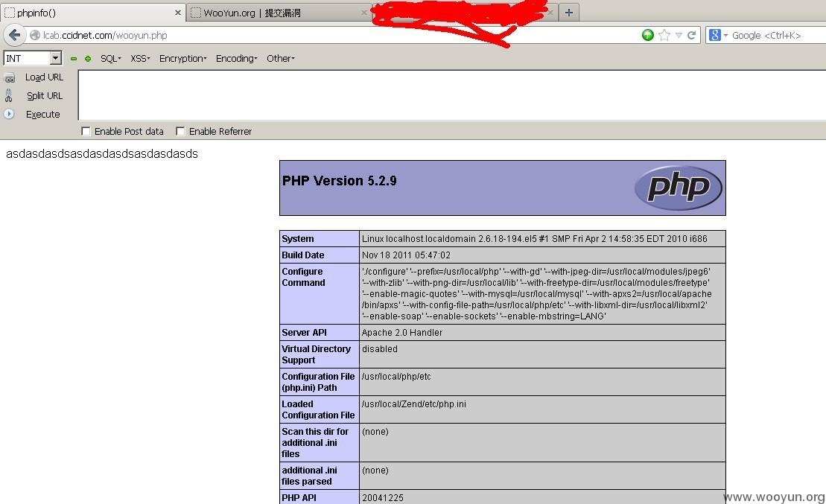Open the Encoding menu in HackBar
Screen dimensions: 826x504
[x=237, y=59]
